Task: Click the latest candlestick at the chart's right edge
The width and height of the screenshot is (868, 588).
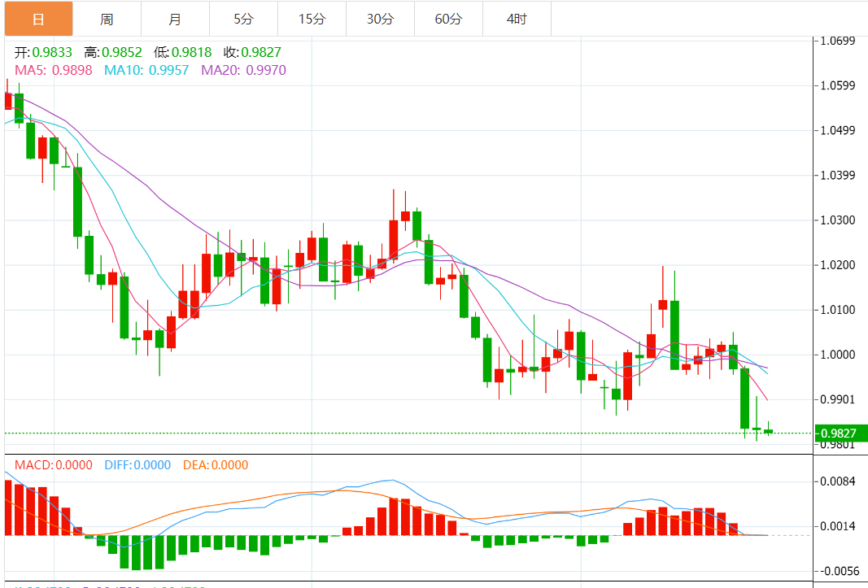Action: pos(769,431)
